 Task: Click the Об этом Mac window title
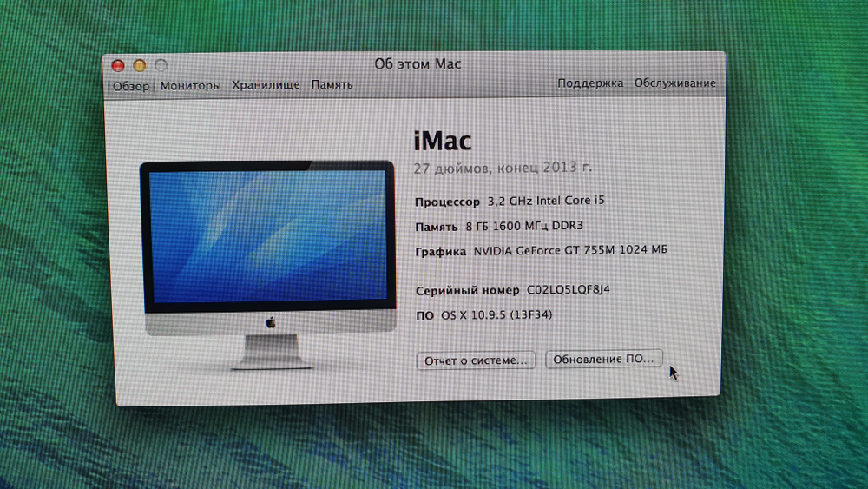point(418,64)
